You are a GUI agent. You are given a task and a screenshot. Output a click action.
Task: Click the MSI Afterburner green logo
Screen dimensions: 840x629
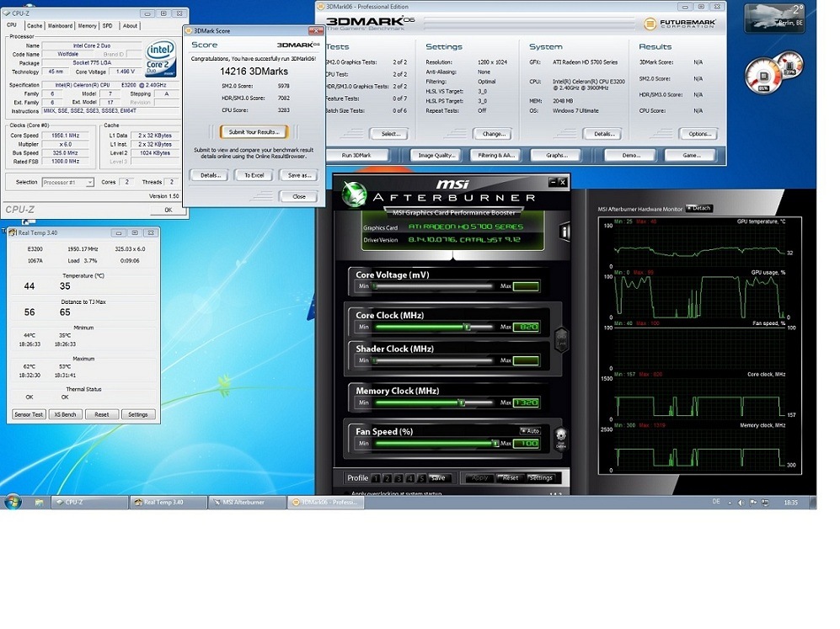click(354, 194)
